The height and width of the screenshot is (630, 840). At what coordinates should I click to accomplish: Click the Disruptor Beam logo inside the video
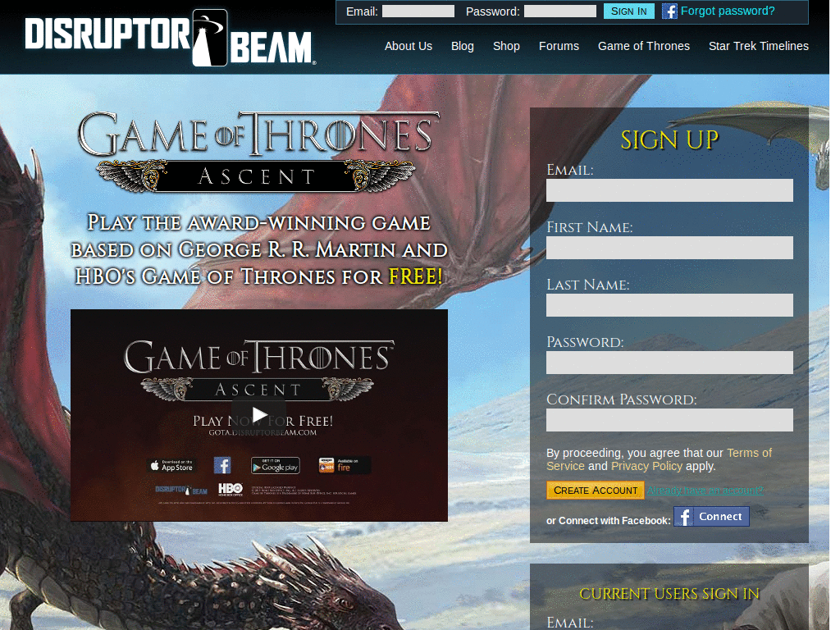coord(181,491)
